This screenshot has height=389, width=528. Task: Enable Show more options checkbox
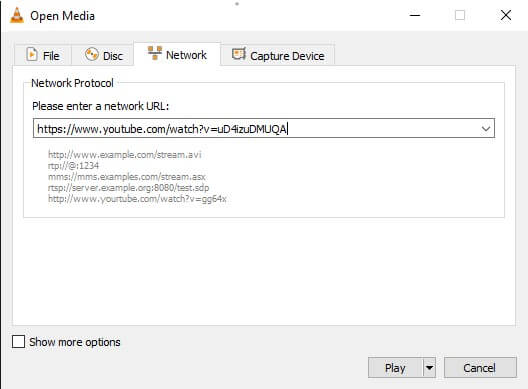18,342
